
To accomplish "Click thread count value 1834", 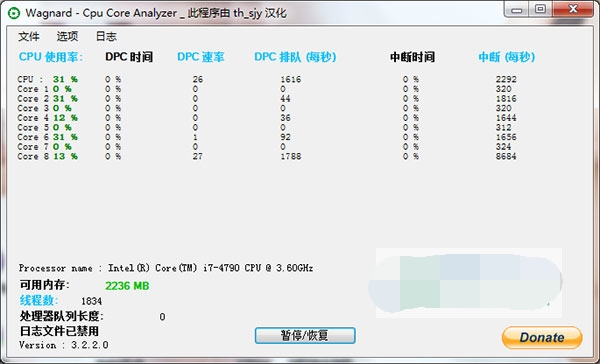I will point(91,302).
